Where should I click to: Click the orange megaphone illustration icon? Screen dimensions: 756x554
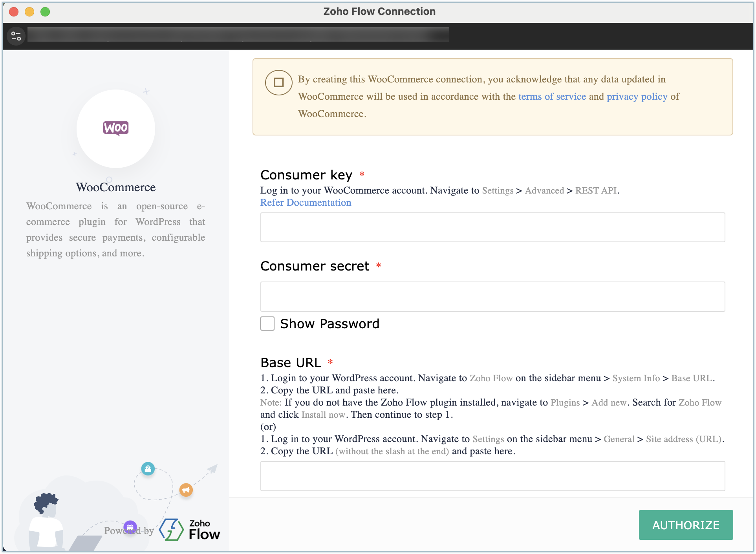coord(186,490)
